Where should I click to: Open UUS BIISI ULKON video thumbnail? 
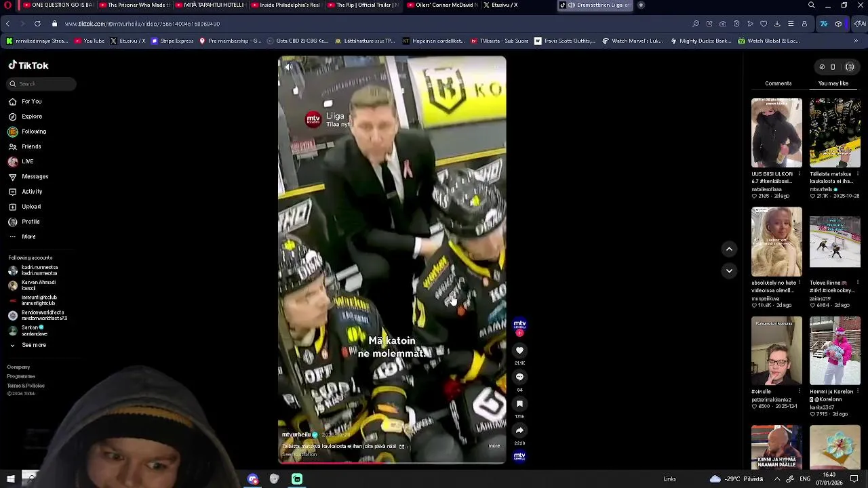tap(776, 133)
